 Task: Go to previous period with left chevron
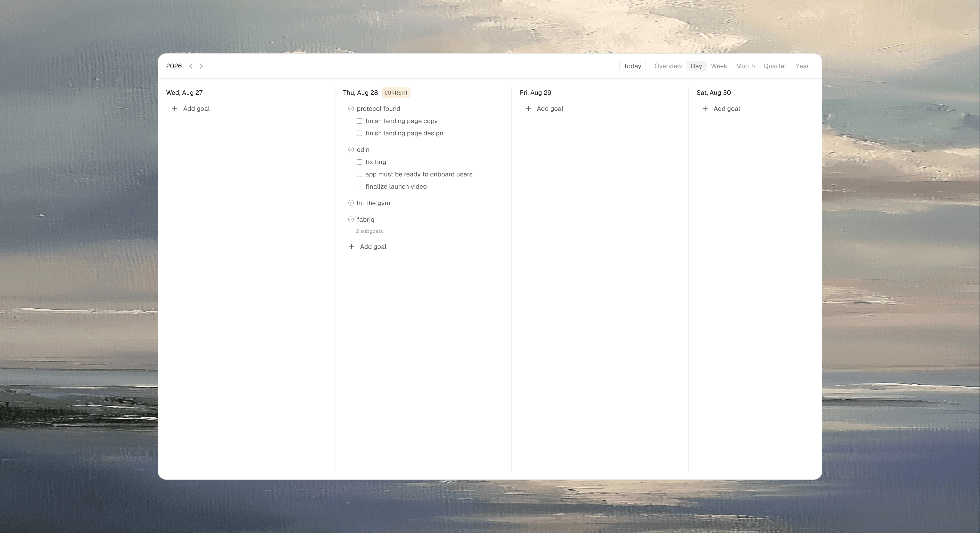pyautogui.click(x=191, y=66)
